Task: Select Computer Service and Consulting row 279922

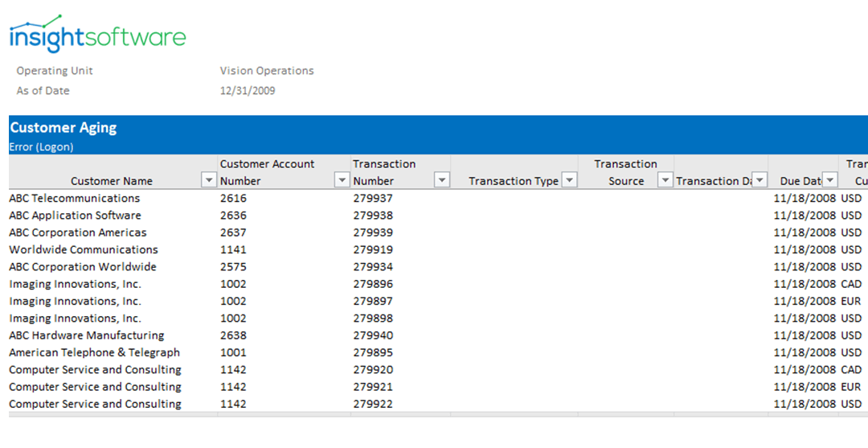Action: click(95, 405)
